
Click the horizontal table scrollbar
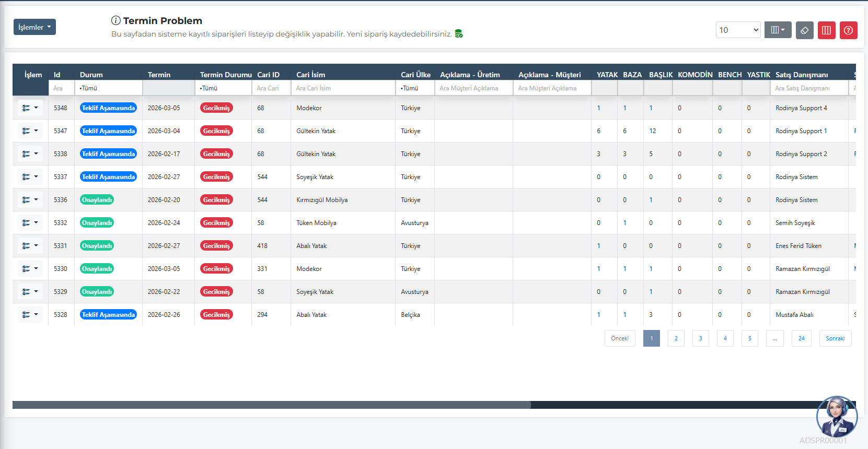[x=272, y=405]
